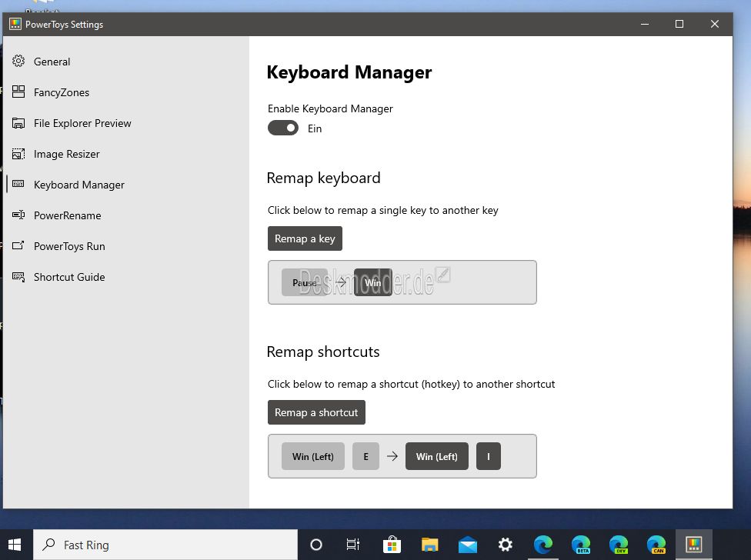The image size is (751, 560).
Task: Select the Keyboard Manager menu entry label
Action: coord(79,185)
